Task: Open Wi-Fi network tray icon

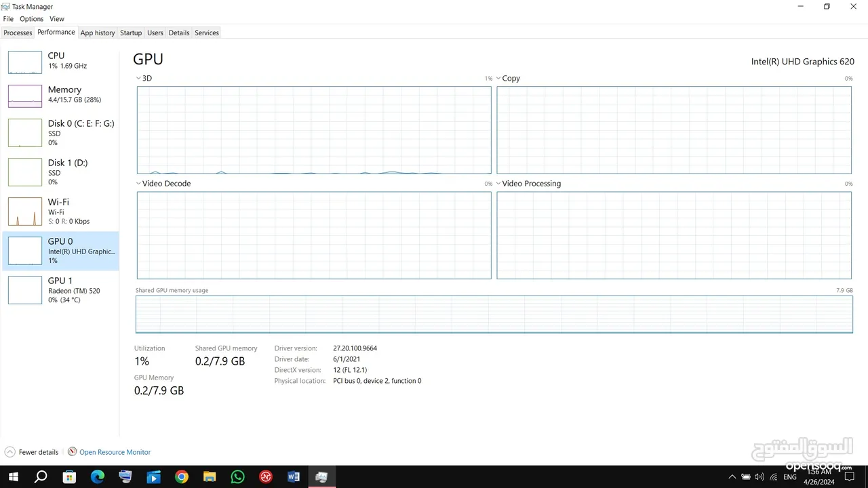Action: tap(774, 477)
